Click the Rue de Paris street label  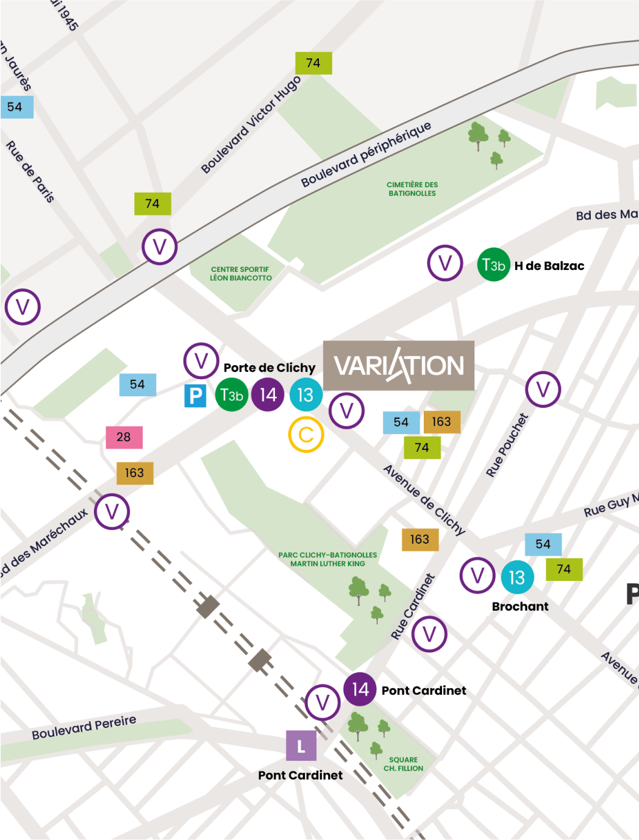(30, 171)
